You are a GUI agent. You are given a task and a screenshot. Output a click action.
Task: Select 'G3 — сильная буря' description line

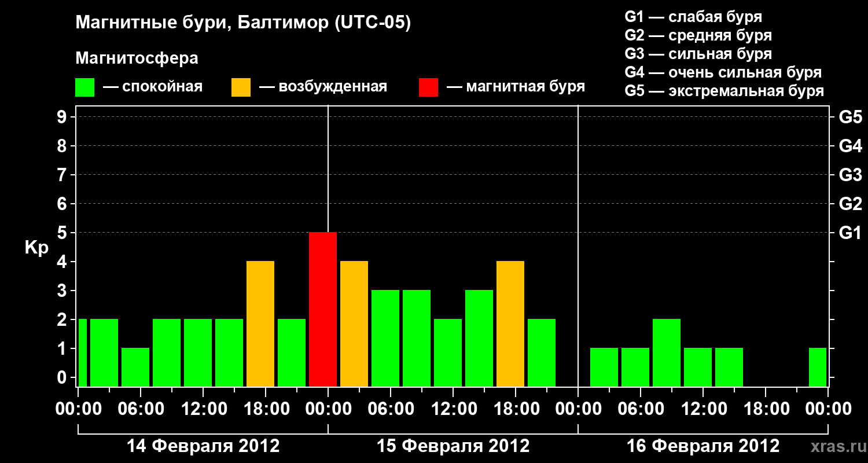698,54
